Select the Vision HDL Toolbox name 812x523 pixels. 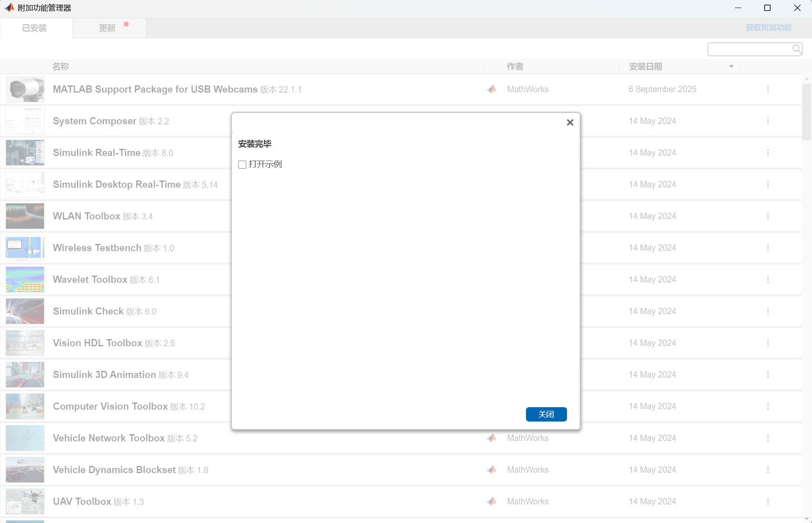[x=97, y=343]
